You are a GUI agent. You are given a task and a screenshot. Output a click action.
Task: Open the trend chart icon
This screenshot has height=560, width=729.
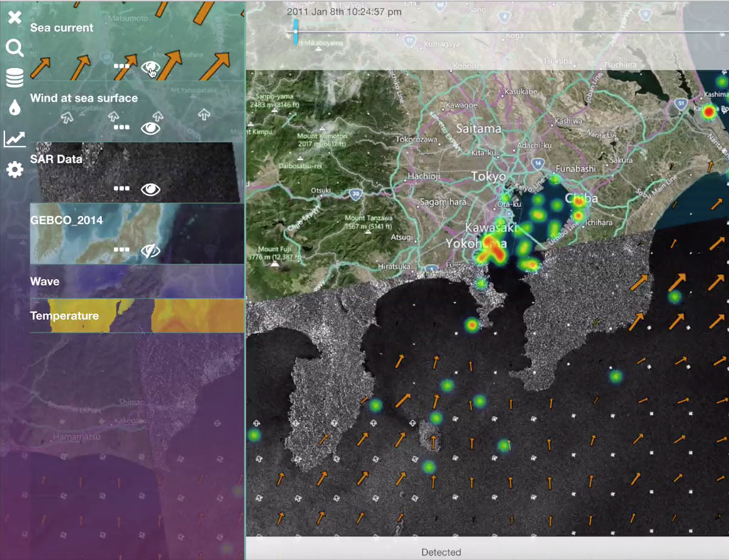click(x=14, y=138)
